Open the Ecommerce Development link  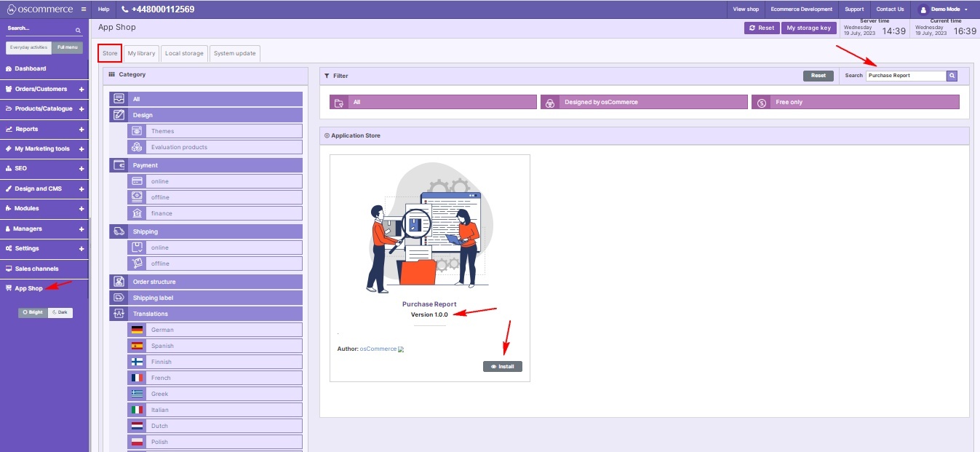coord(802,9)
